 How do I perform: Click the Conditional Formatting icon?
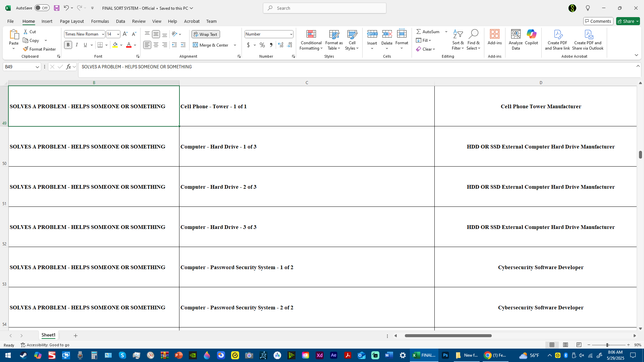coord(311,34)
